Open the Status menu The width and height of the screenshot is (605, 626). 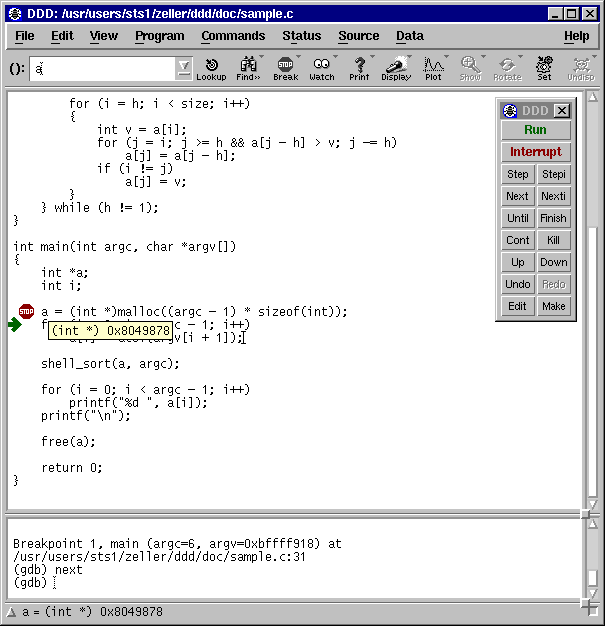click(302, 36)
